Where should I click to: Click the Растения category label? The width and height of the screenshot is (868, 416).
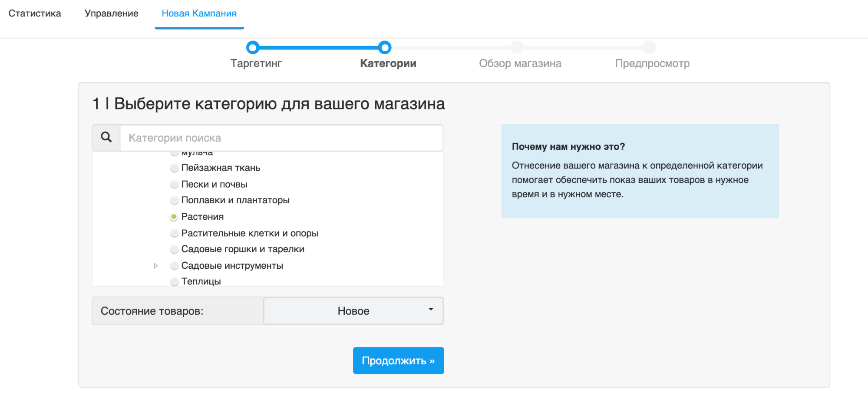click(202, 217)
